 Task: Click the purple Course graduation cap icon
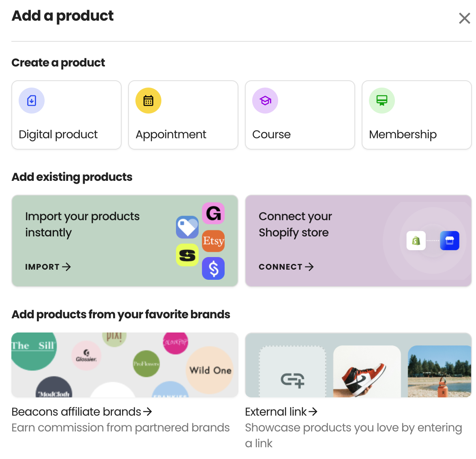pyautogui.click(x=265, y=101)
